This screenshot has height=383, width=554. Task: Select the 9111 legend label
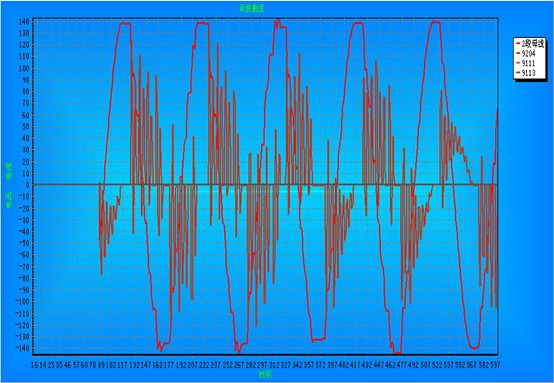coord(528,63)
